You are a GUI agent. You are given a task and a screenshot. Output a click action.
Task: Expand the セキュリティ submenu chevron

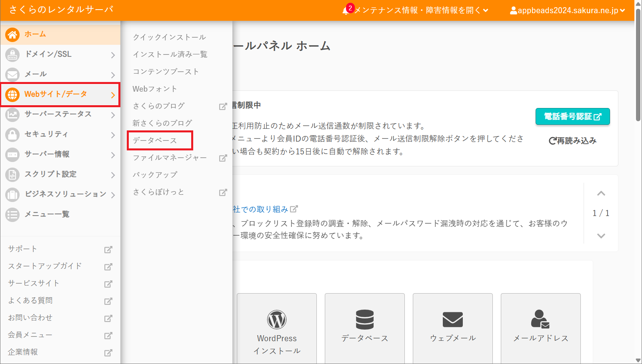(x=113, y=135)
